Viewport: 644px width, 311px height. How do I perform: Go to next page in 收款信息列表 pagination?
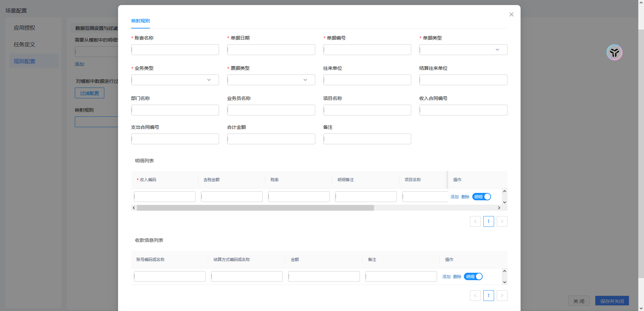502,296
